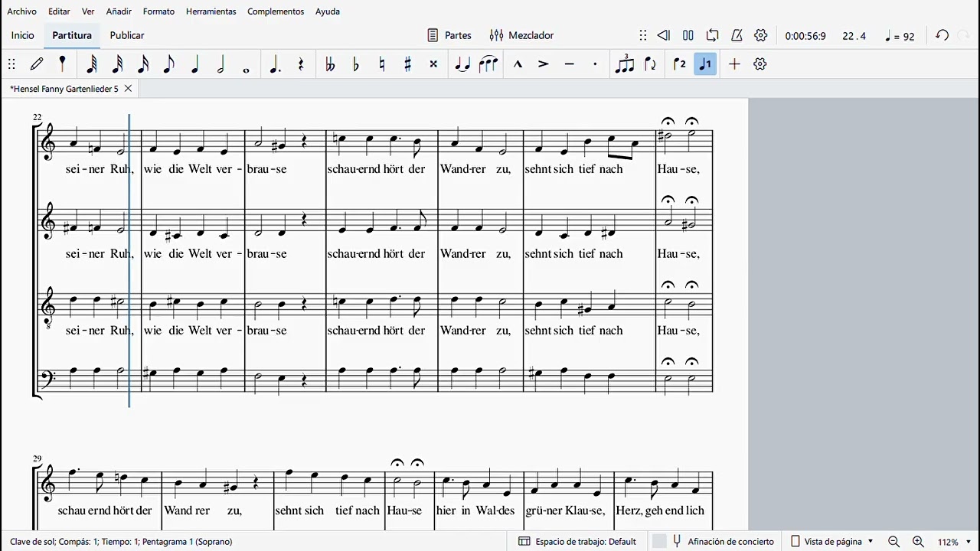Insert a tuplet
980x551 pixels.
click(x=625, y=64)
